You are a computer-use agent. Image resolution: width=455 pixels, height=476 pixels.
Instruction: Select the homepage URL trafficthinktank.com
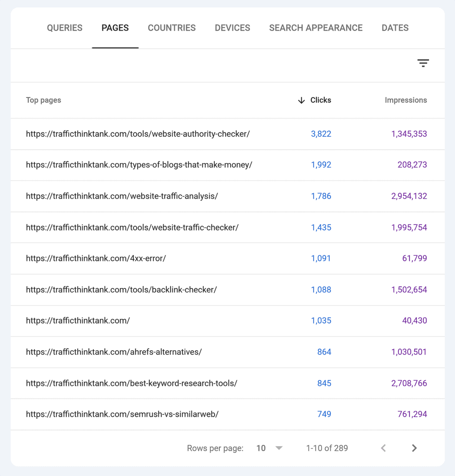tap(78, 320)
